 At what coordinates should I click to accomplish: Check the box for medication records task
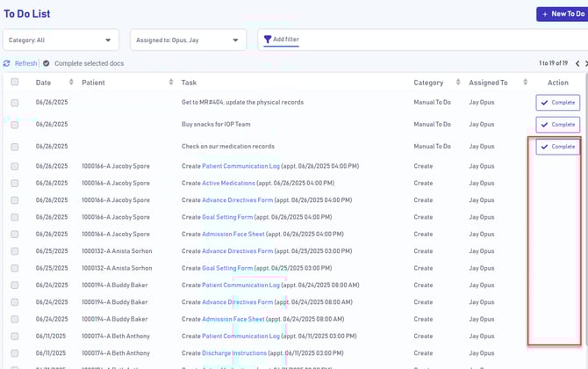click(x=15, y=147)
